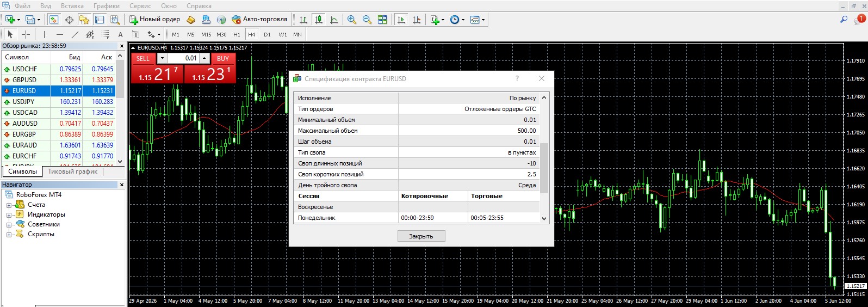This screenshot has height=307, width=868.
Task: Expand the Индикаторы tree node
Action: click(x=9, y=214)
